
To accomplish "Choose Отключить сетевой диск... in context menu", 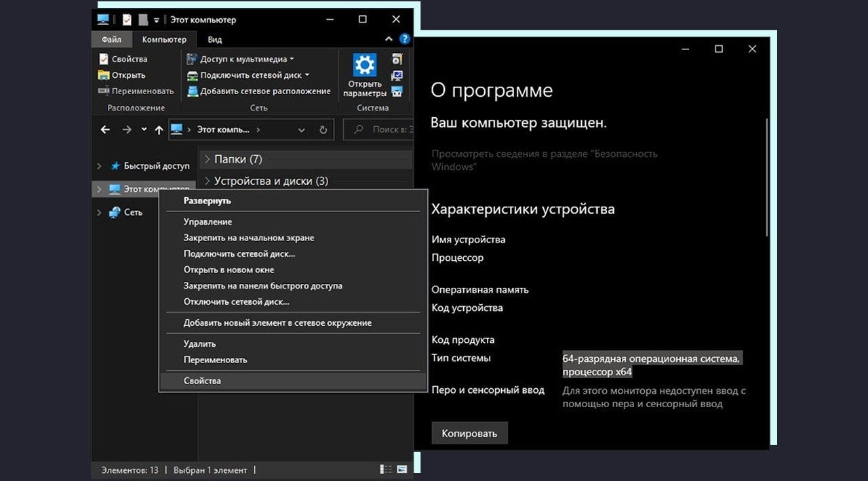I will pos(292,301).
